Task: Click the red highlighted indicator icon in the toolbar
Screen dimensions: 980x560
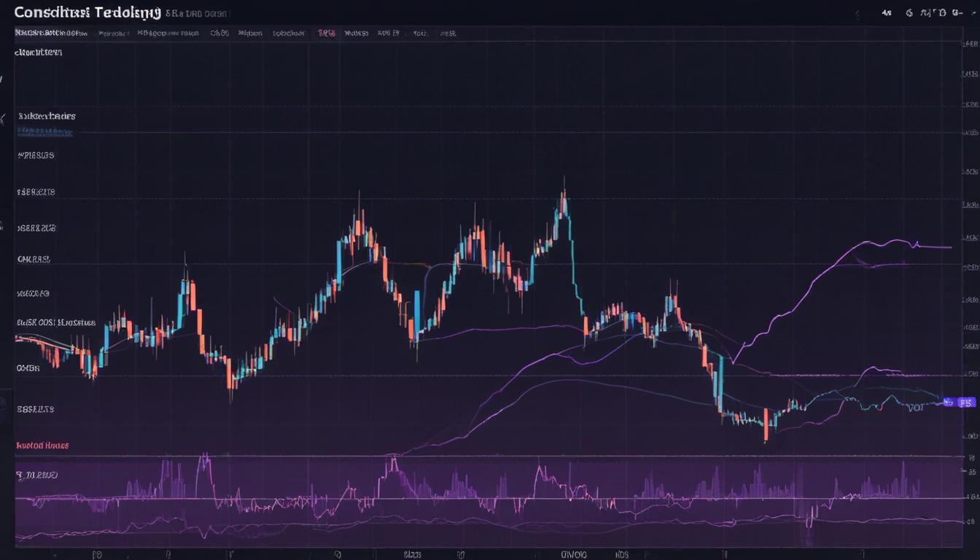Action: pos(328,33)
